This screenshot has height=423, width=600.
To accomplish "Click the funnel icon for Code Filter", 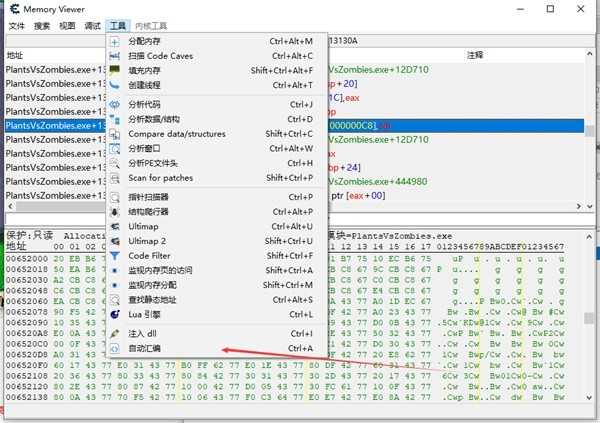I will [116, 256].
